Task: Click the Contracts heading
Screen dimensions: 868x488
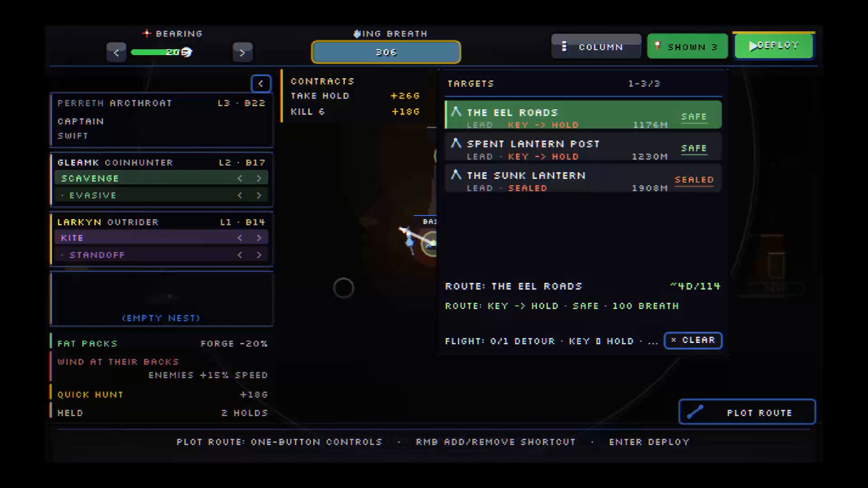Action: tap(322, 81)
